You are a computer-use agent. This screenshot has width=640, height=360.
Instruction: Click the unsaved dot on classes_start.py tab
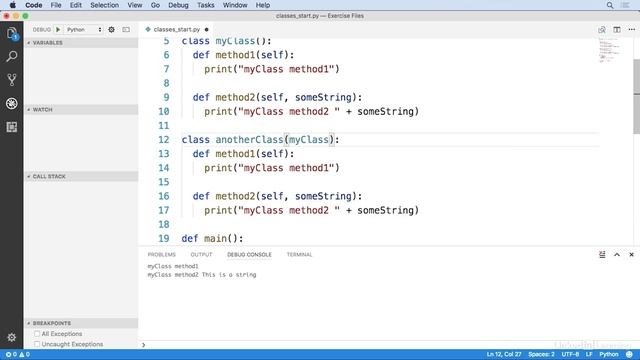pos(207,29)
